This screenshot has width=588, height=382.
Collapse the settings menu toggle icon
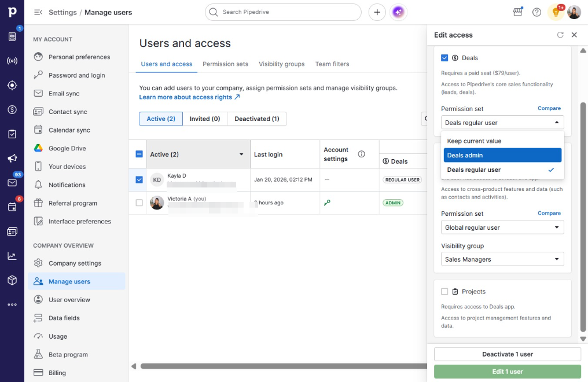click(38, 12)
